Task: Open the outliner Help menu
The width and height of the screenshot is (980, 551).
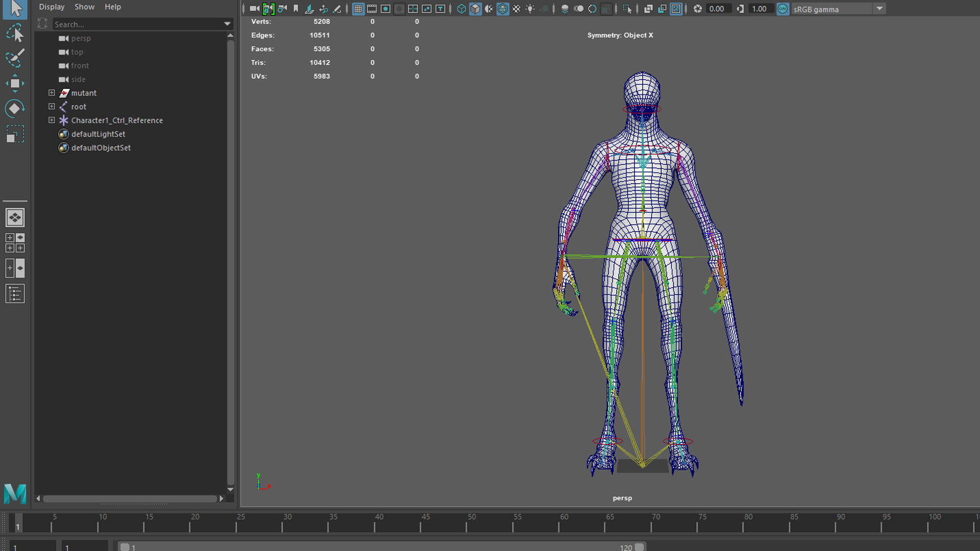Action: [x=113, y=7]
